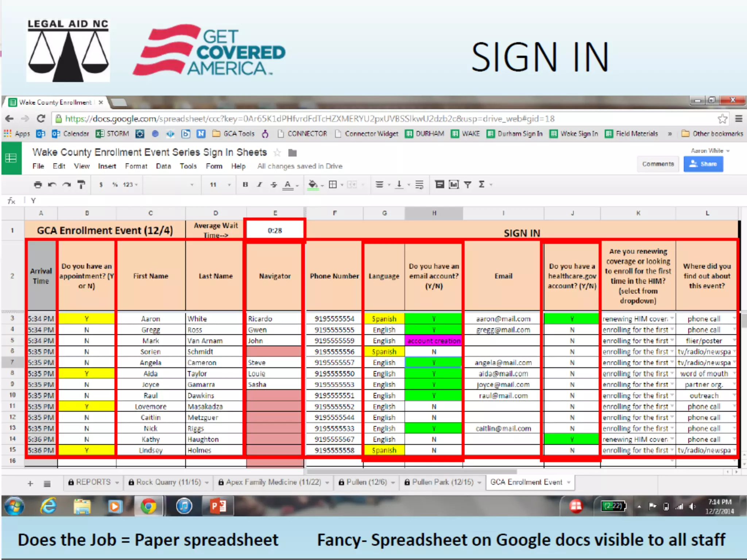Switch to the Pullen (12/6) tab

click(x=367, y=482)
